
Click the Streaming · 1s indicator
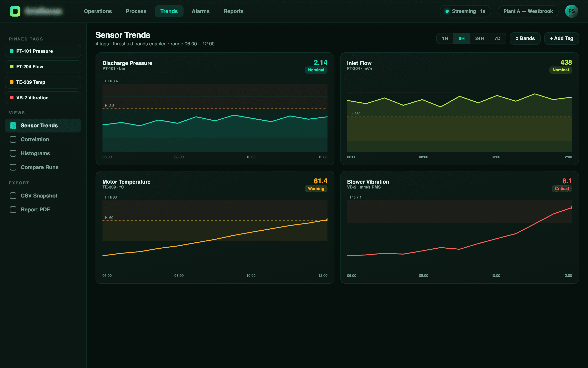tap(465, 11)
